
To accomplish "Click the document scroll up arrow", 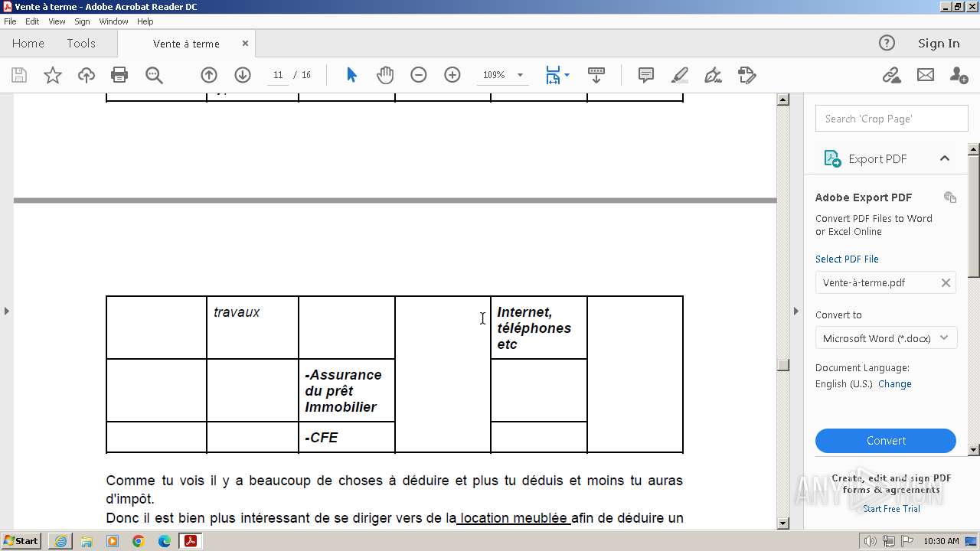I will tap(782, 99).
